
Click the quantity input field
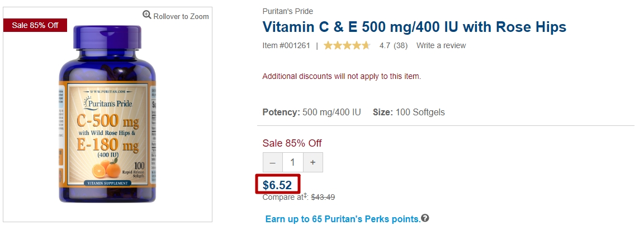[x=293, y=162]
